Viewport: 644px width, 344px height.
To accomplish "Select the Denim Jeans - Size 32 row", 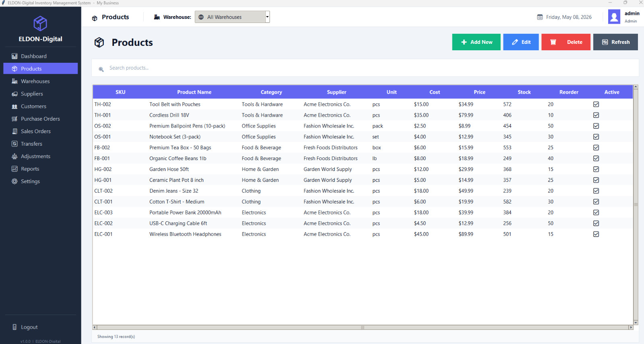I will [363, 191].
